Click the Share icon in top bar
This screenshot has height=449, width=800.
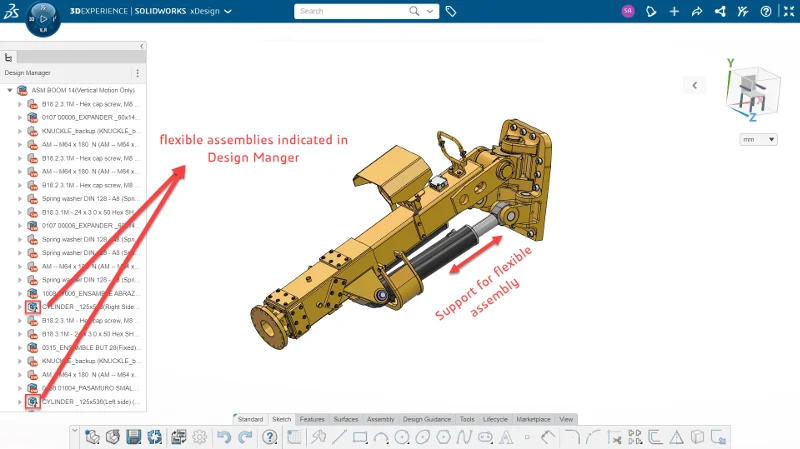pos(718,12)
